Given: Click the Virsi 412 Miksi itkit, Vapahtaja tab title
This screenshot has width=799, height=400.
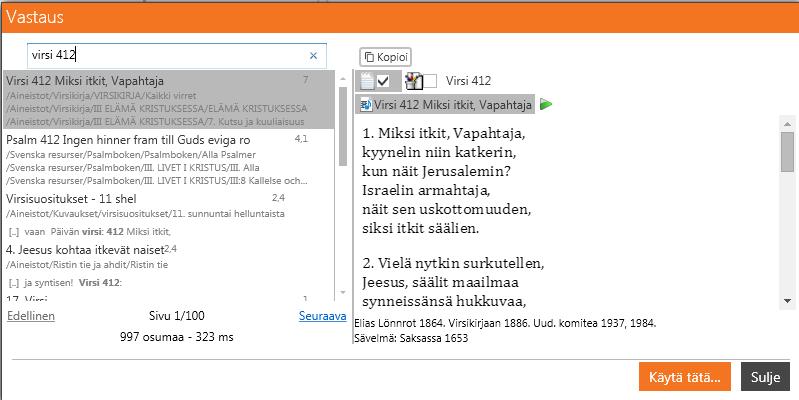Looking at the screenshot, I should (452, 105).
